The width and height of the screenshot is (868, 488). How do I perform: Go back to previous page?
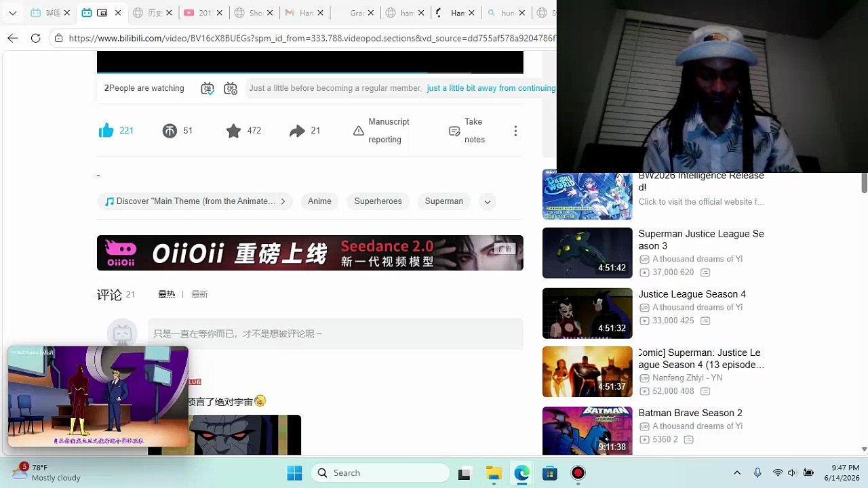click(x=13, y=38)
